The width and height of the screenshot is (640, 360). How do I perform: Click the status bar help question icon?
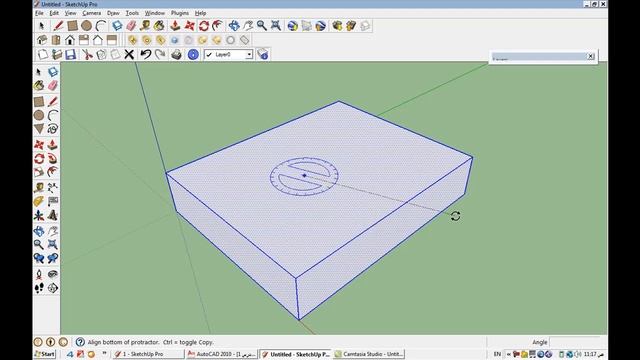pos(80,342)
